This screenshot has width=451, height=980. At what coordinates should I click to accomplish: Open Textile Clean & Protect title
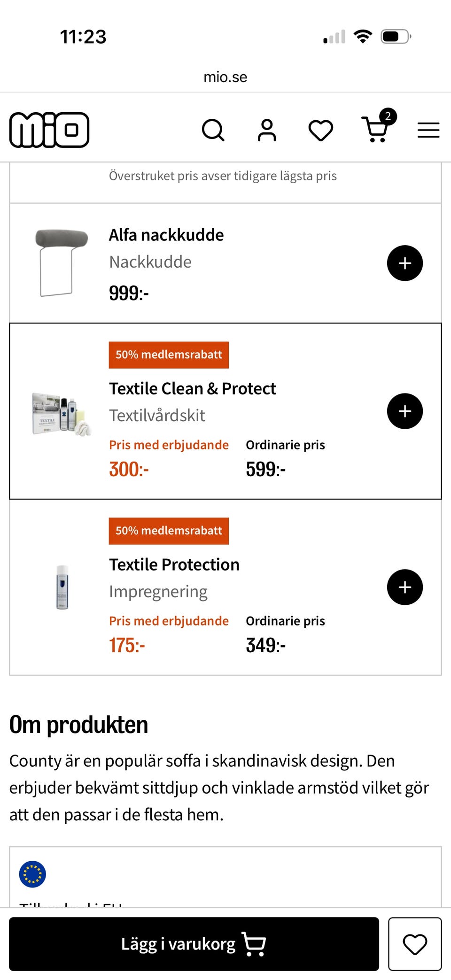[193, 389]
